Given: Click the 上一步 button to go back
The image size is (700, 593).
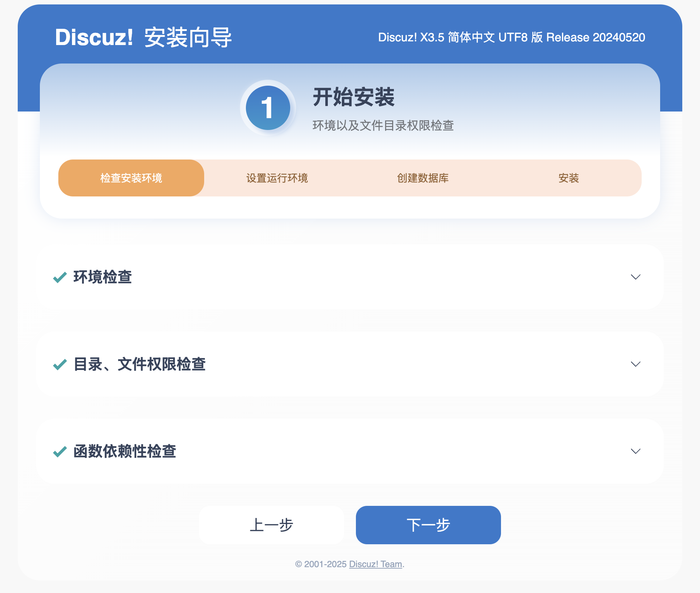Looking at the screenshot, I should point(271,525).
